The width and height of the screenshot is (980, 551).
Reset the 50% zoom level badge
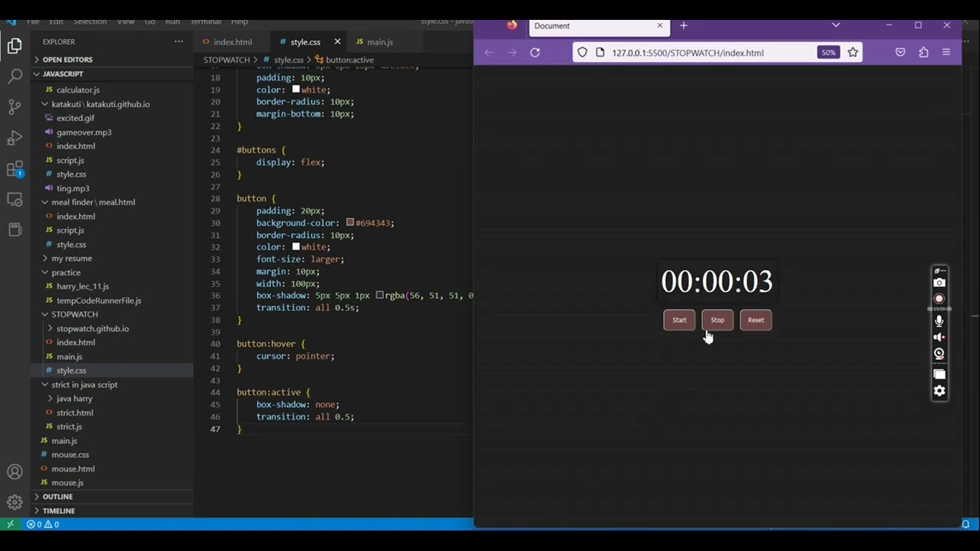[x=828, y=52]
